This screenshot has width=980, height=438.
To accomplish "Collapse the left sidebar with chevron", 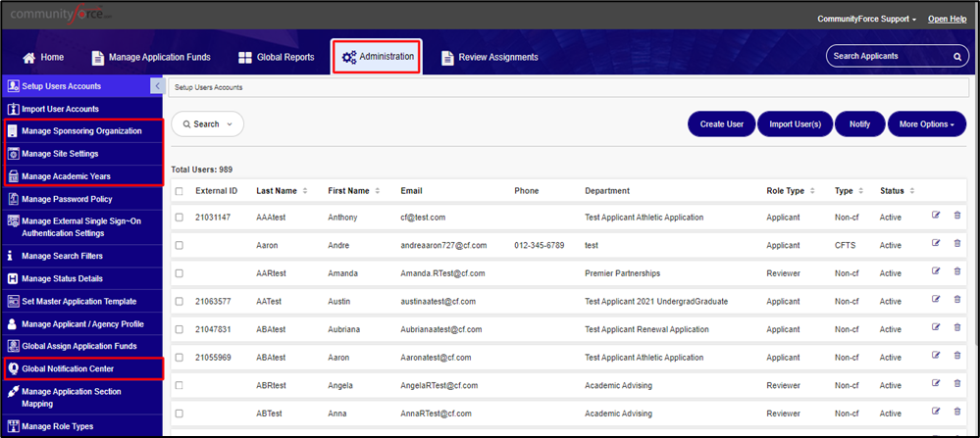I will (158, 86).
